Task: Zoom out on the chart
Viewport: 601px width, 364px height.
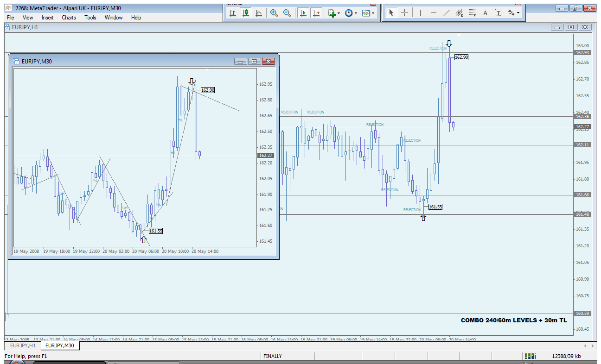Action: [287, 13]
